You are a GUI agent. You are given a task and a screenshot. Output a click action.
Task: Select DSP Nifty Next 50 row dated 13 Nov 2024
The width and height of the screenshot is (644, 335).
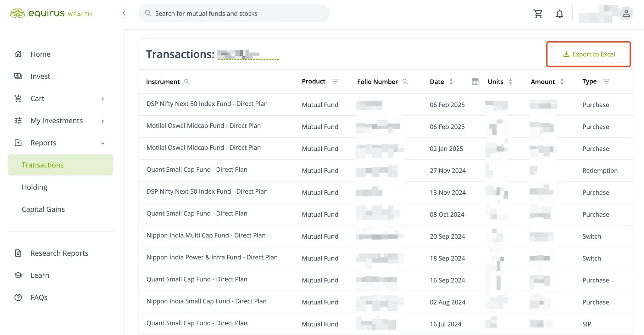pyautogui.click(x=386, y=192)
